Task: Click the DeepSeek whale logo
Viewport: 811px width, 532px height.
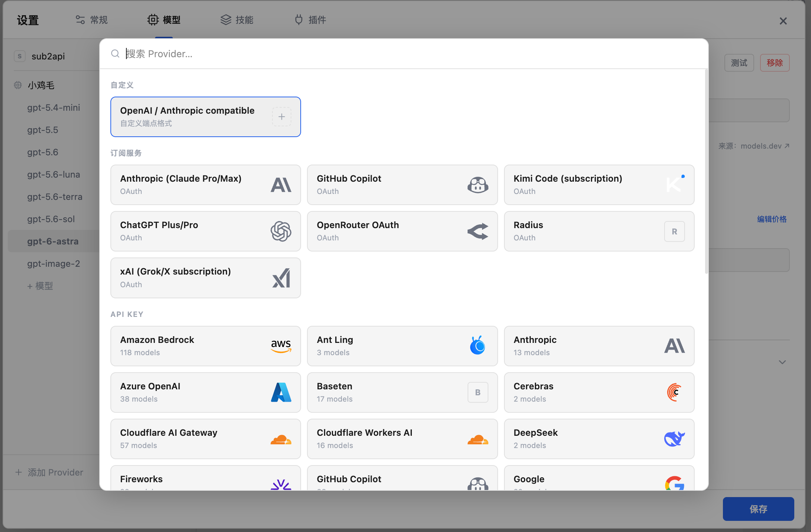Action: [674, 439]
